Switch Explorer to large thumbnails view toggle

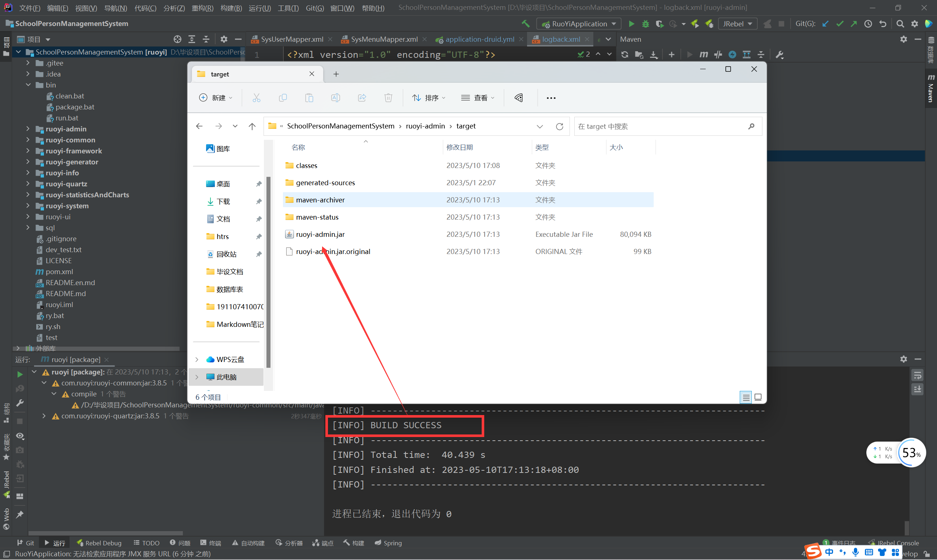758,397
